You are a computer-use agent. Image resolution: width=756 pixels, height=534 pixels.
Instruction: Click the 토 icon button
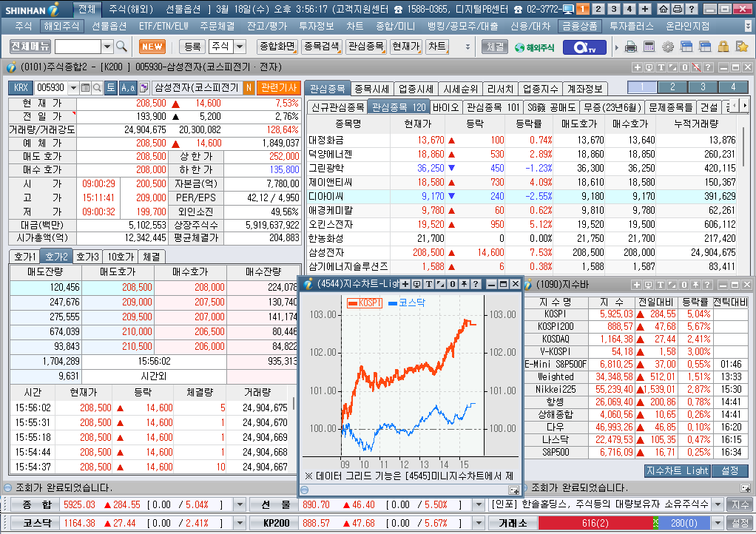click(111, 88)
